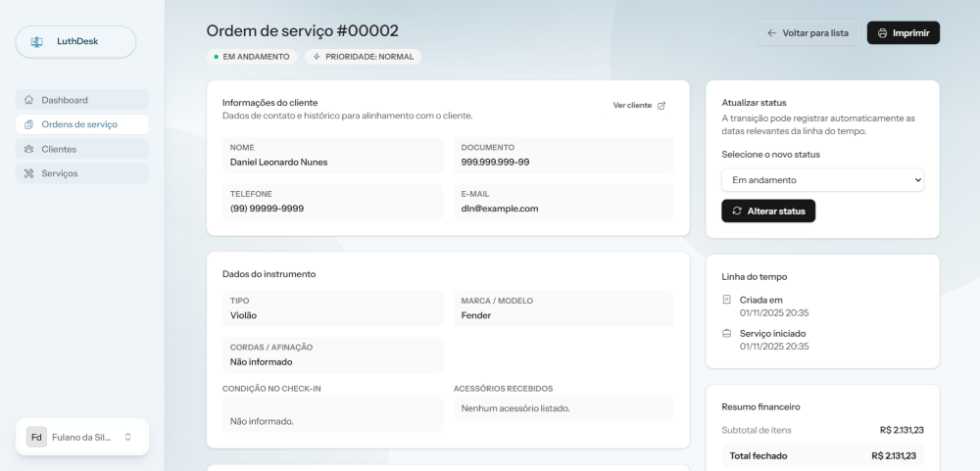Click the EM ANDAMENTO status badge

[251, 57]
